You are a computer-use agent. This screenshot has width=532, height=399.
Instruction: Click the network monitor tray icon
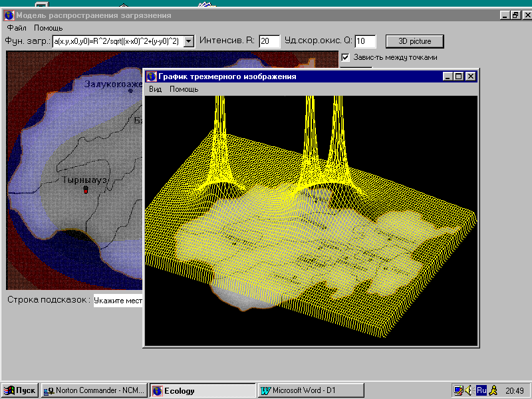tap(458, 390)
